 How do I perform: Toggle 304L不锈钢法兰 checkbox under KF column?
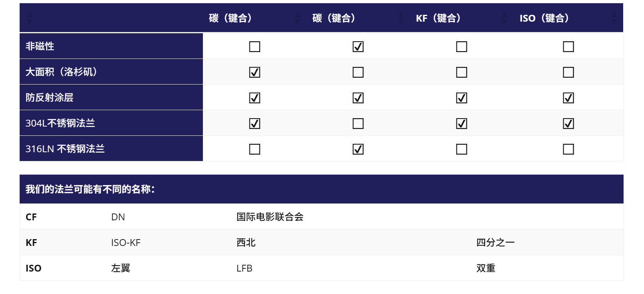(462, 124)
